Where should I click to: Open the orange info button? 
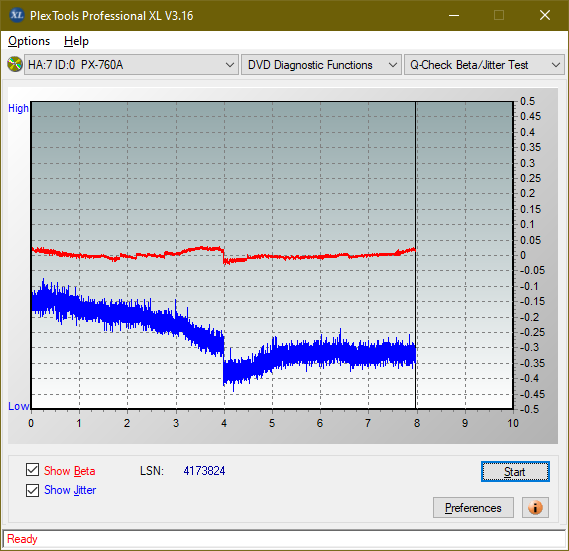(x=535, y=507)
